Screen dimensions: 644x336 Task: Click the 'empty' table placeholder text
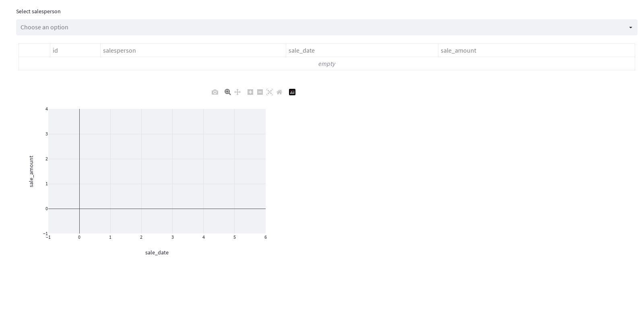pyautogui.click(x=327, y=64)
